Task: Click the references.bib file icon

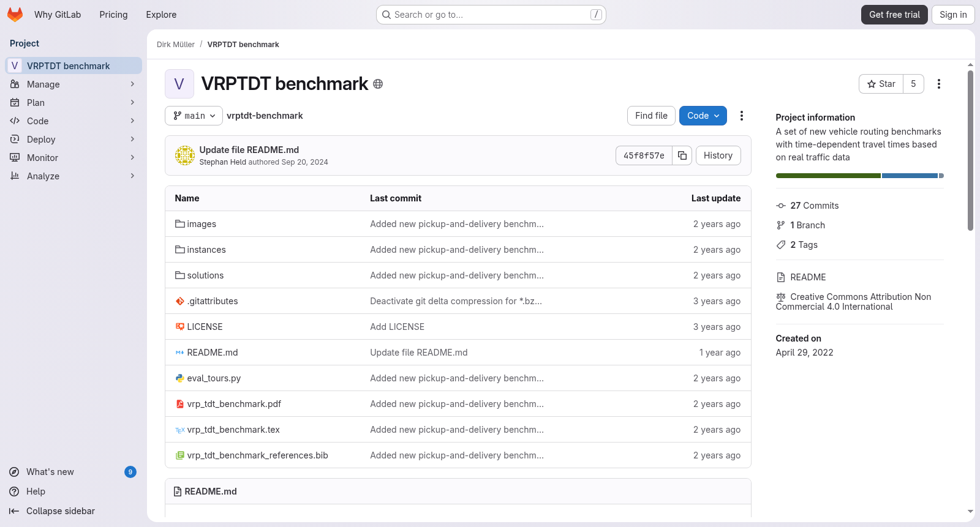Action: pyautogui.click(x=180, y=455)
